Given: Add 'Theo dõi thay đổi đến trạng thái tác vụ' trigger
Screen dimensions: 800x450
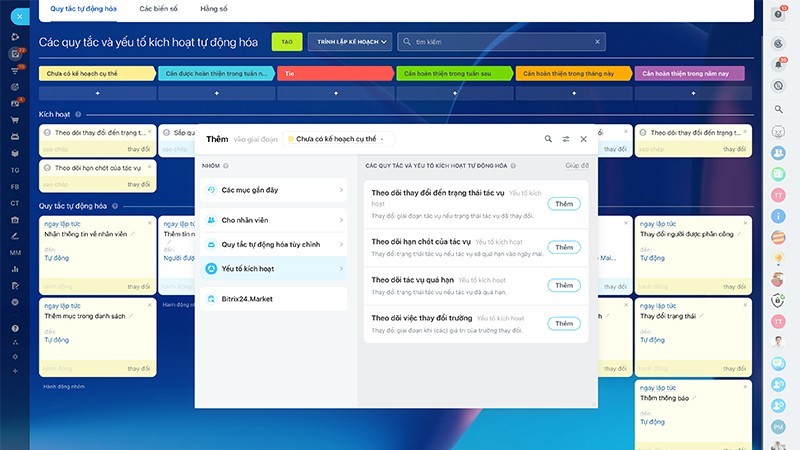Looking at the screenshot, I should [x=564, y=204].
